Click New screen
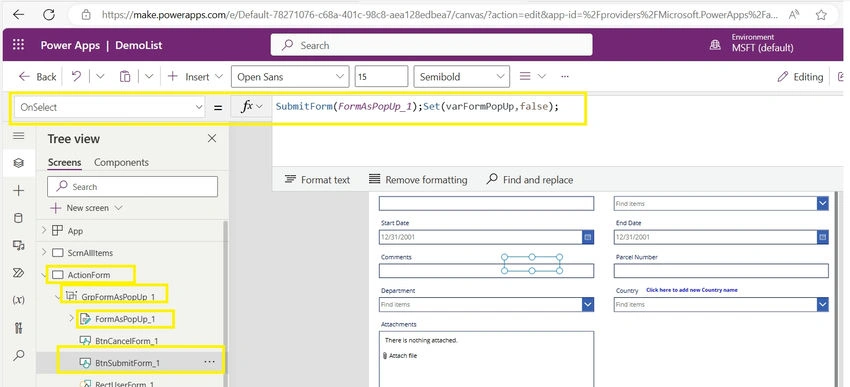Screen dimensions: 850x387 pyautogui.click(x=86, y=208)
